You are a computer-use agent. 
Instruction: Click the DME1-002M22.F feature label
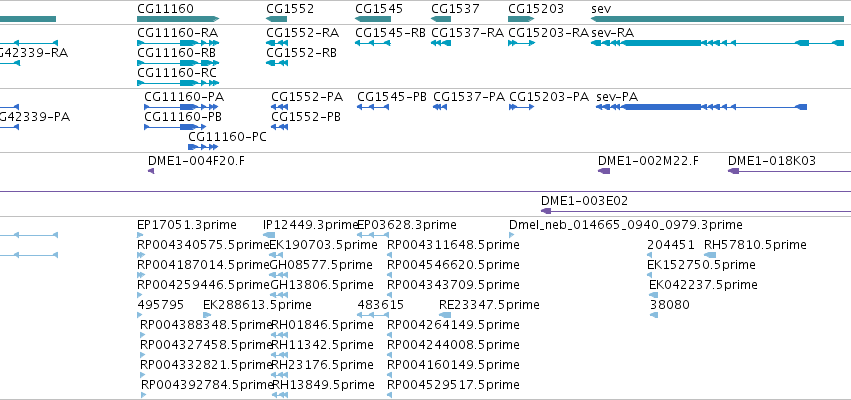[x=648, y=161]
